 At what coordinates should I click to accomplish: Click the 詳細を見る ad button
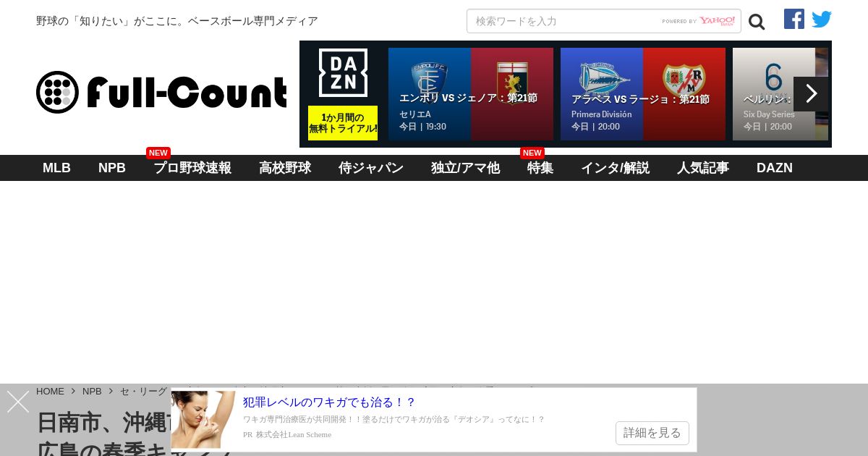[652, 433]
